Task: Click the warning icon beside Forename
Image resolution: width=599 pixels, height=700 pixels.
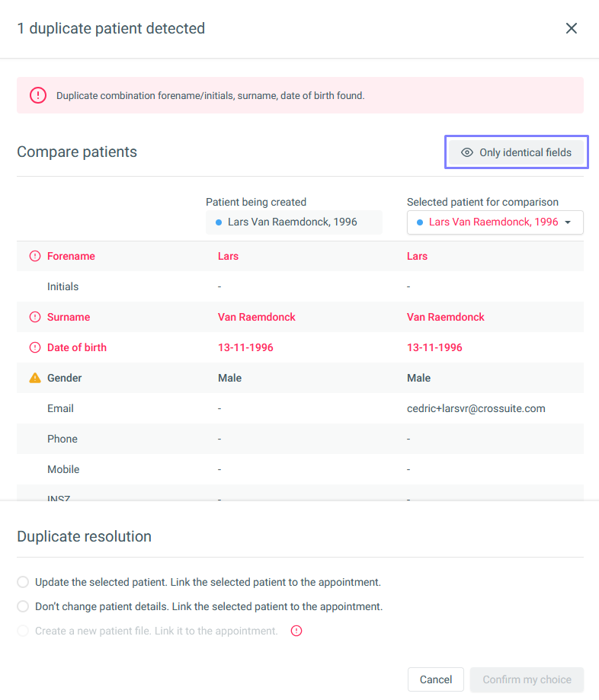Action: click(35, 256)
